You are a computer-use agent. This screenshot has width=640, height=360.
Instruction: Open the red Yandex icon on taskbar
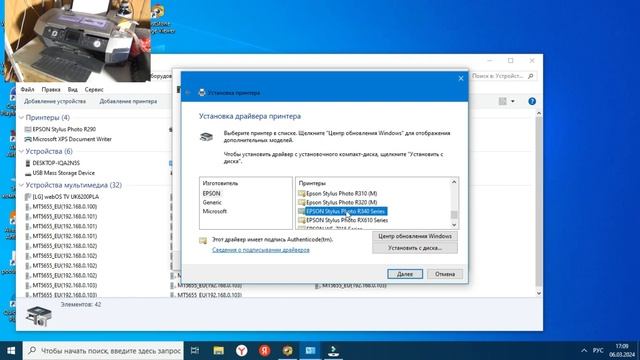tap(264, 351)
